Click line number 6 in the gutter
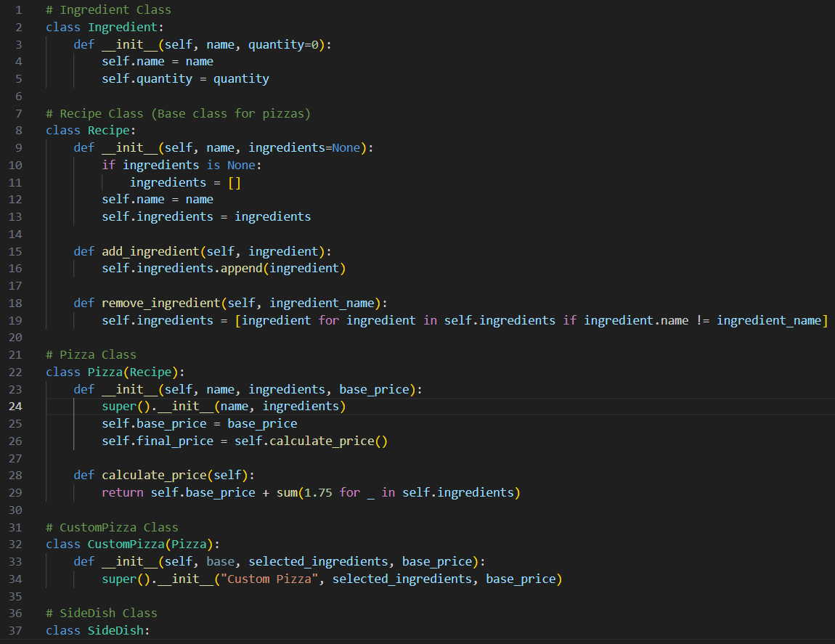The height and width of the screenshot is (644, 835). [x=19, y=97]
